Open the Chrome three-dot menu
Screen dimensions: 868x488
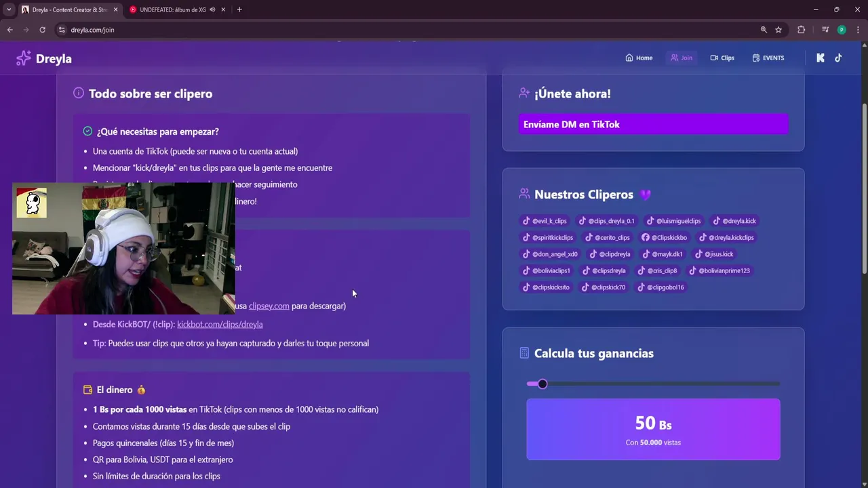tap(858, 30)
